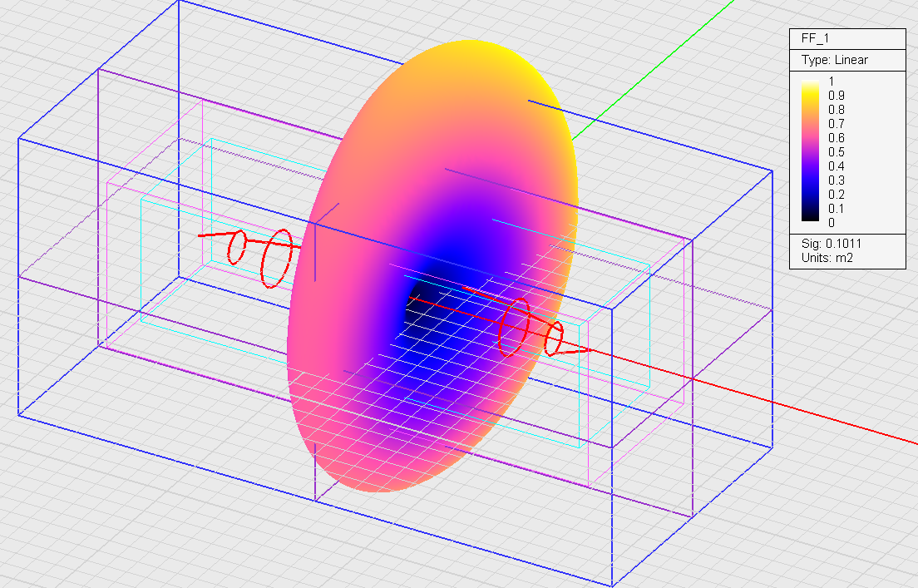The height and width of the screenshot is (588, 918).
Task: Click the legend scale value 0.5
Action: pyautogui.click(x=837, y=152)
